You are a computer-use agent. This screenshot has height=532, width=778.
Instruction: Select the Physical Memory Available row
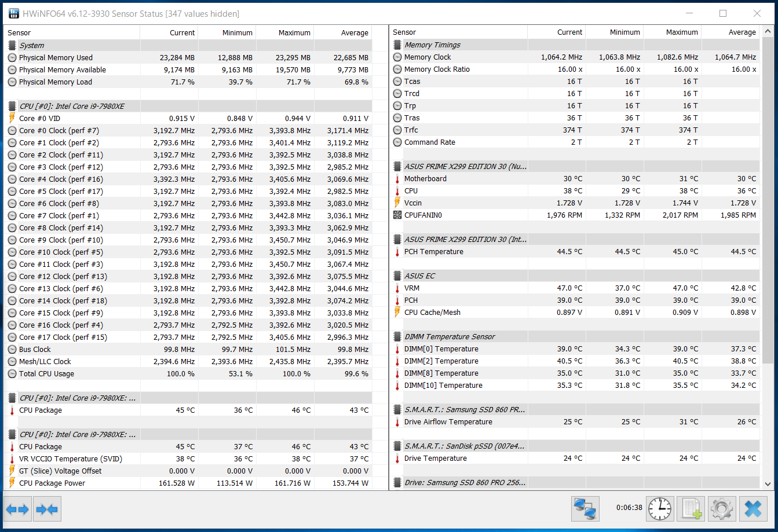(188, 69)
